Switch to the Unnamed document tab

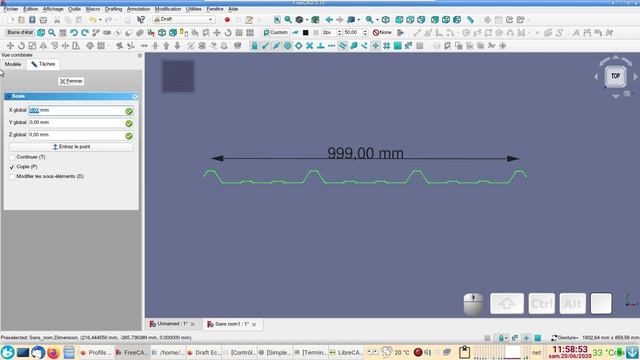tap(172, 324)
